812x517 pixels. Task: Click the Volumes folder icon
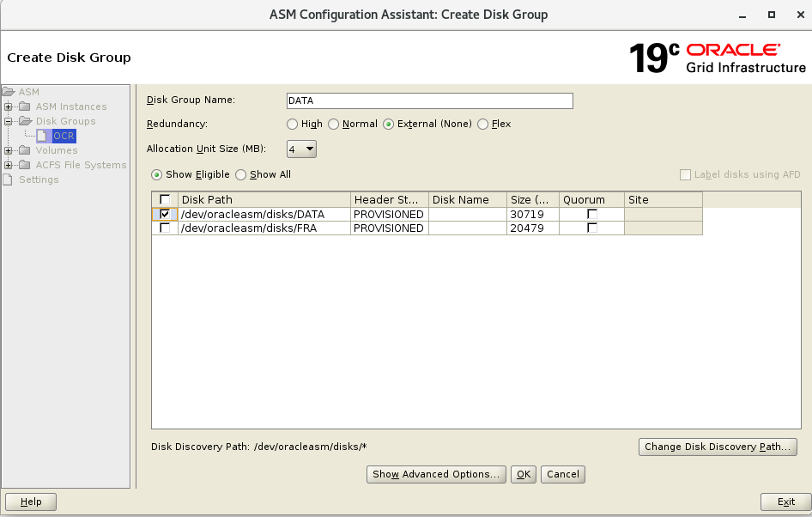pos(25,150)
